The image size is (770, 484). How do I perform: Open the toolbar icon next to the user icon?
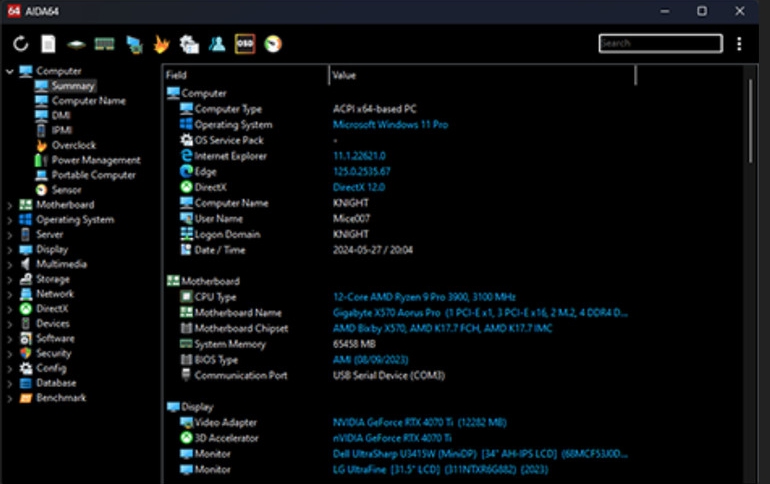pos(189,44)
